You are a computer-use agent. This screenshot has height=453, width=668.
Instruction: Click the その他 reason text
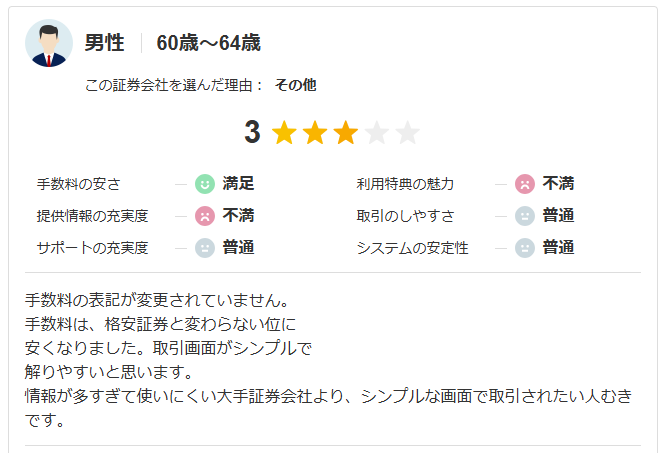coord(295,85)
